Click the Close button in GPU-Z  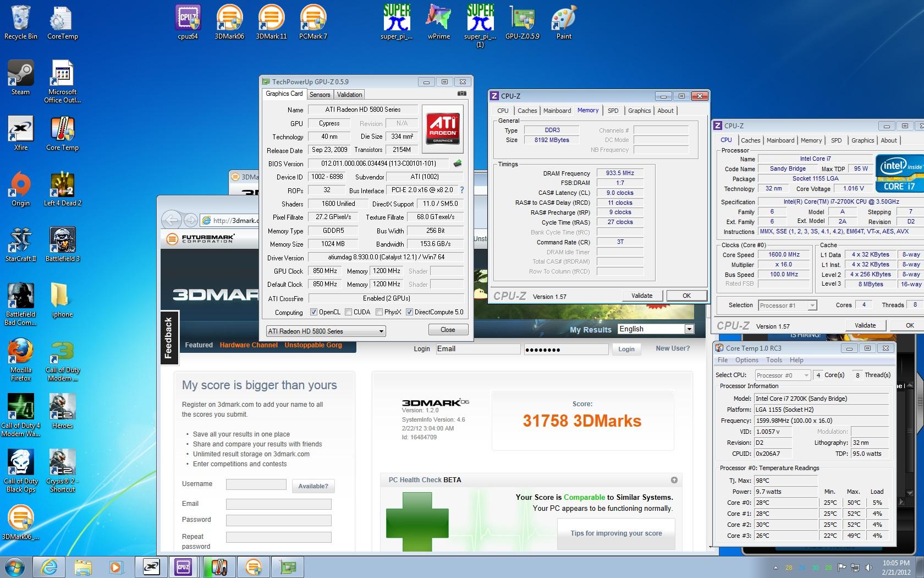pyautogui.click(x=448, y=330)
